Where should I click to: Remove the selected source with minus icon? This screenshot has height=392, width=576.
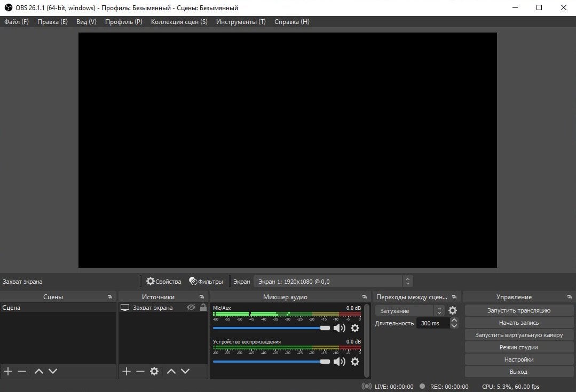[140, 371]
